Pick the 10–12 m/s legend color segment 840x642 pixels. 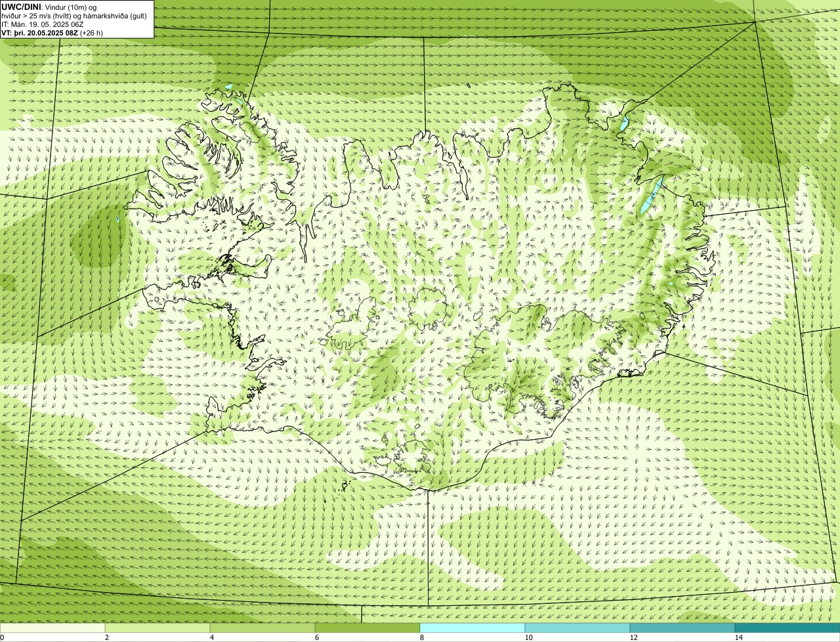[x=577, y=628]
